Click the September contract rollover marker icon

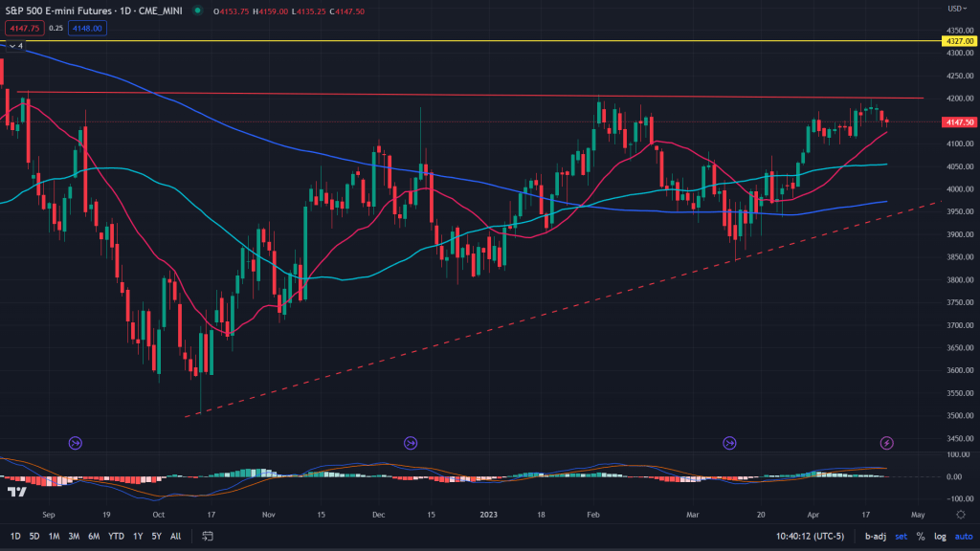(76, 442)
